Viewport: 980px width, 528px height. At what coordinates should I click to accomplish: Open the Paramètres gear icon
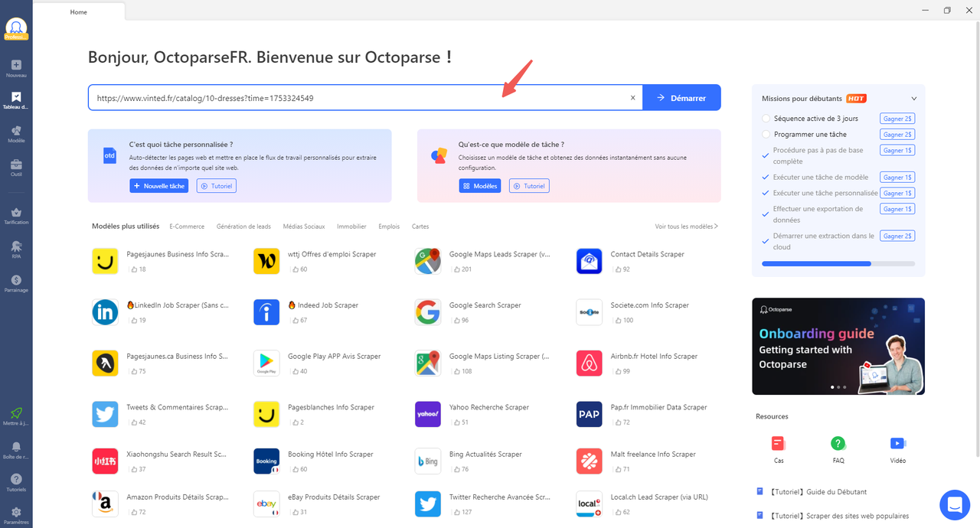pos(16,512)
